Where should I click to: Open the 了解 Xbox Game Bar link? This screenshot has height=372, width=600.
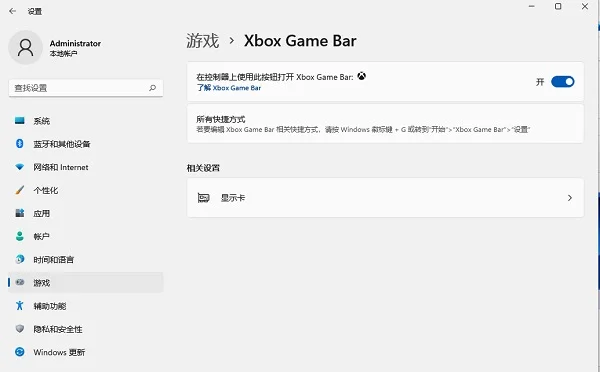[x=229, y=88]
